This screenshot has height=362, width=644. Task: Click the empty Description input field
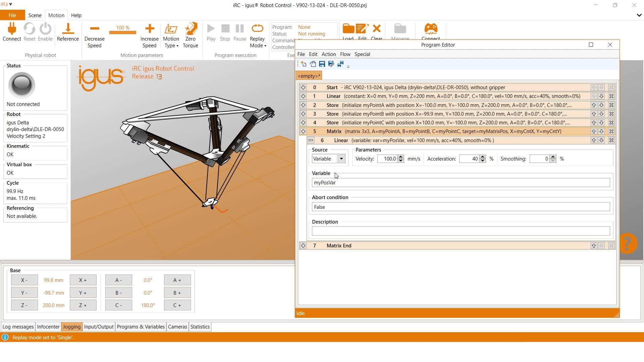point(461,231)
